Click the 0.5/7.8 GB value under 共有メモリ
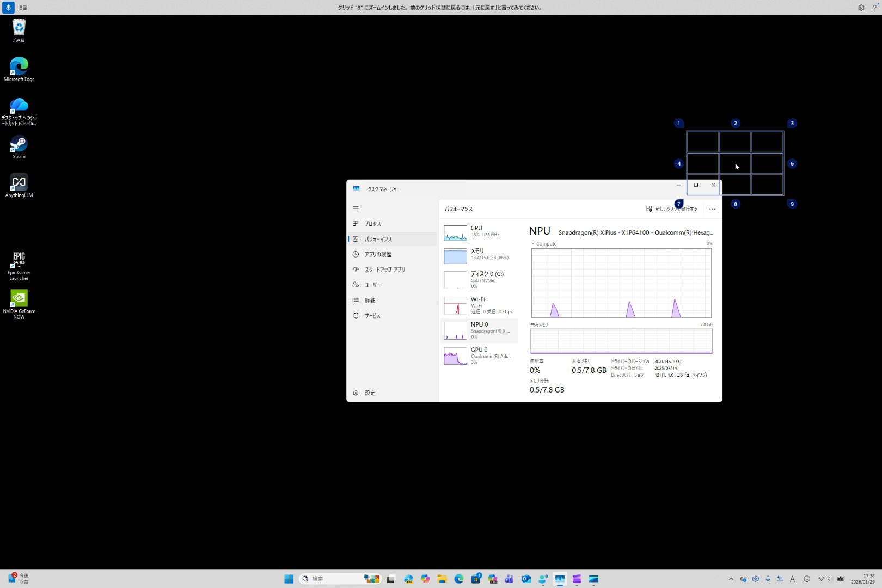This screenshot has width=882, height=588. pyautogui.click(x=589, y=370)
